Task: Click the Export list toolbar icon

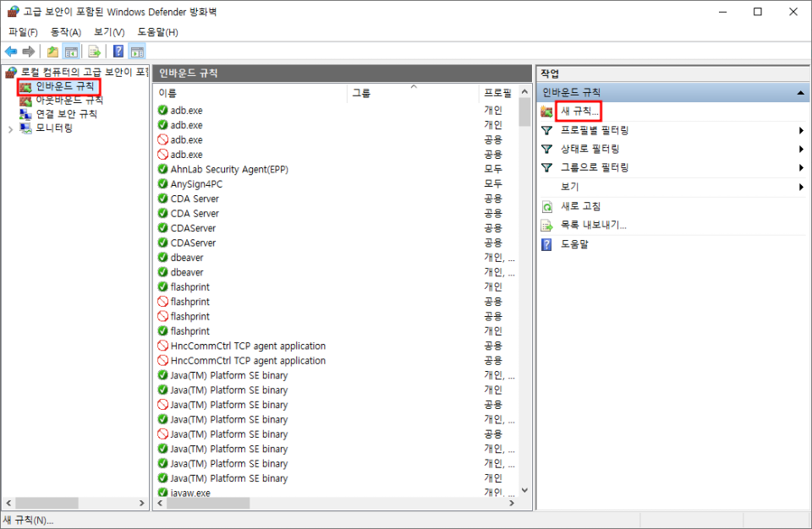Action: point(94,52)
